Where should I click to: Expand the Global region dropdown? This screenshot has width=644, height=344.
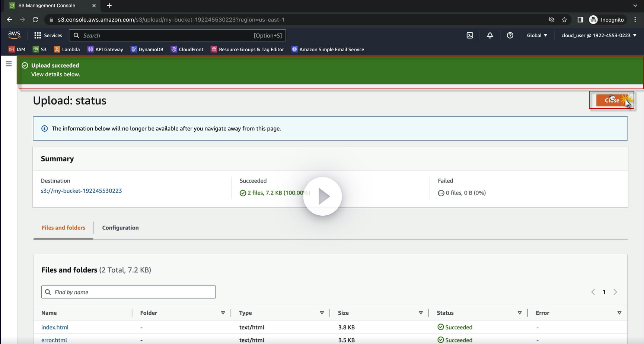(537, 35)
